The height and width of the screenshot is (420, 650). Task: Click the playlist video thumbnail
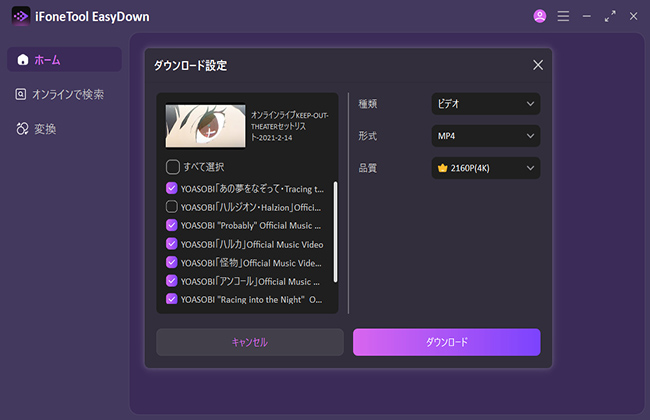pyautogui.click(x=206, y=126)
